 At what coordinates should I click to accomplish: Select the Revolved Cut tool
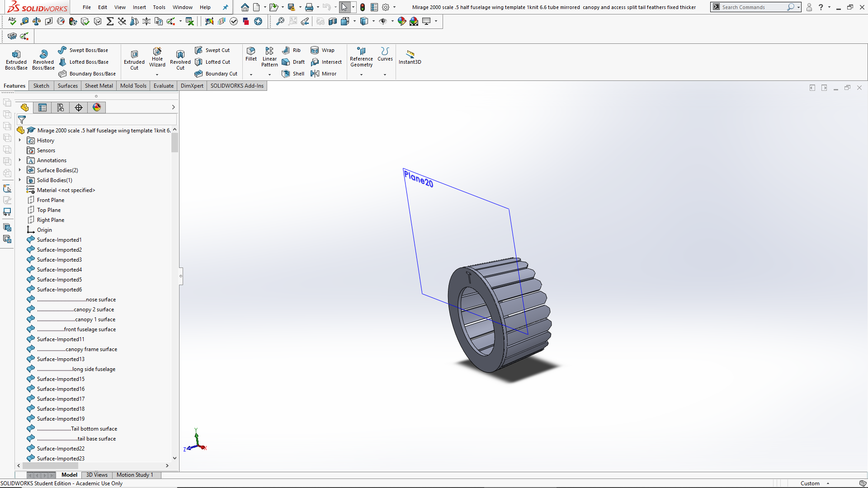[x=180, y=60]
